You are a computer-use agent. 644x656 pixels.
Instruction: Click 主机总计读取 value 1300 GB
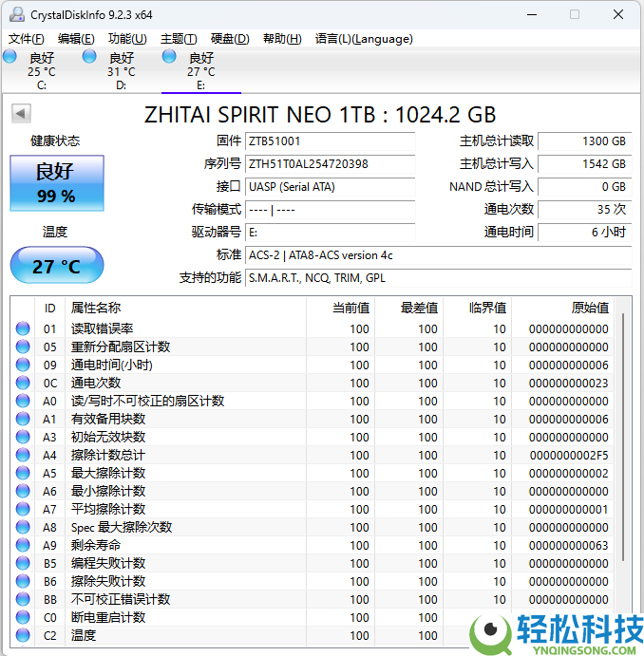pyautogui.click(x=584, y=141)
